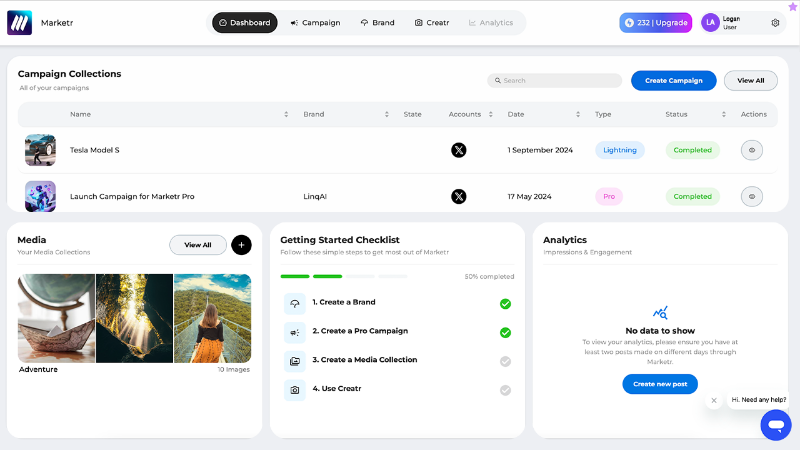Toggle the Use Creatr checkmark
The image size is (800, 450).
click(505, 390)
